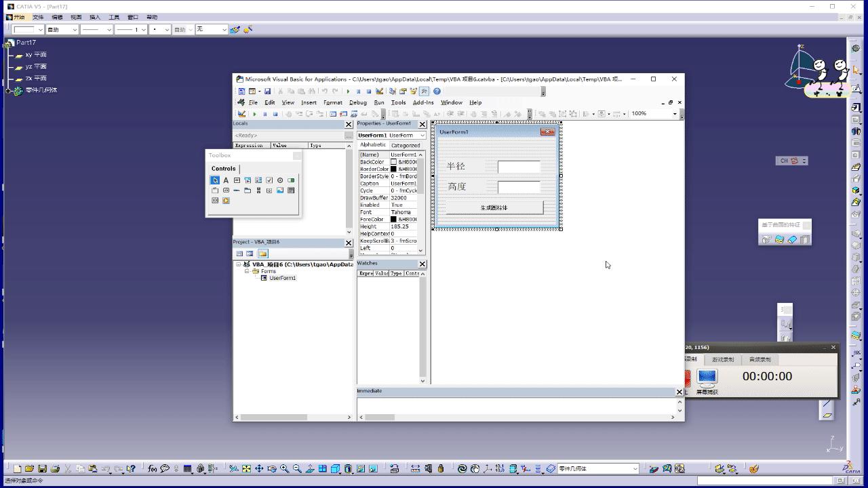The height and width of the screenshot is (488, 868).
Task: Select the OptionButton control in the Toolbox
Action: pos(280,180)
